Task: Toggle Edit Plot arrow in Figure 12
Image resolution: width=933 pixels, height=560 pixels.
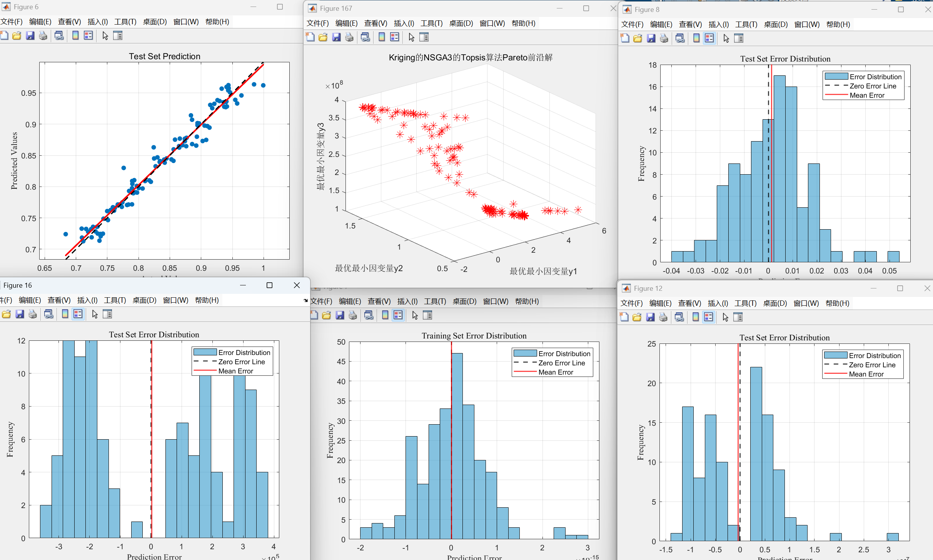Action: [x=725, y=317]
